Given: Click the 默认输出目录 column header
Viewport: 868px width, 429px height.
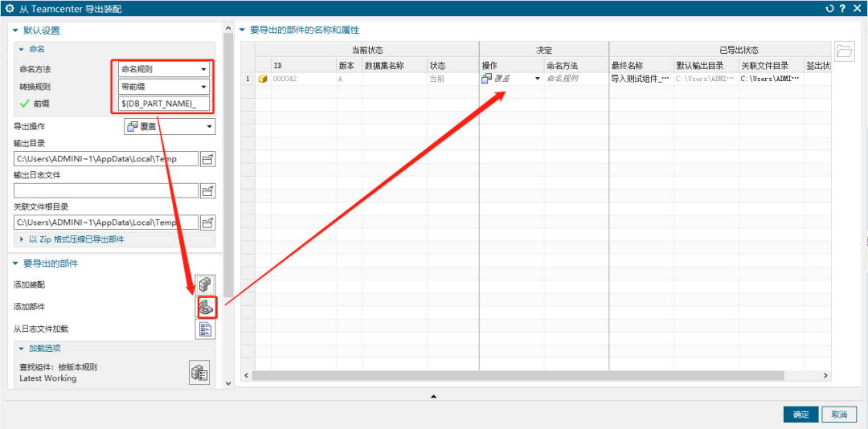Looking at the screenshot, I should (706, 66).
